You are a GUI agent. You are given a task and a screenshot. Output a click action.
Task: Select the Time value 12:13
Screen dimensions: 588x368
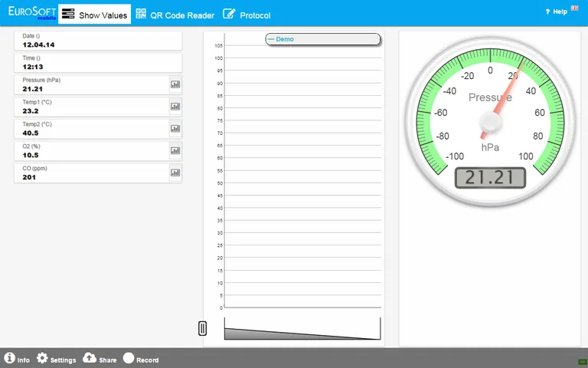[x=33, y=67]
